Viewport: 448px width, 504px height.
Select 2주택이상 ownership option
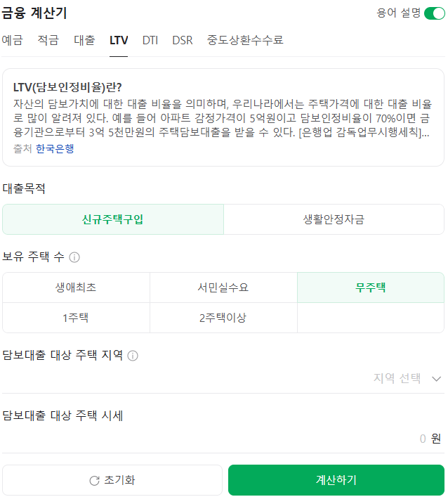(x=223, y=318)
